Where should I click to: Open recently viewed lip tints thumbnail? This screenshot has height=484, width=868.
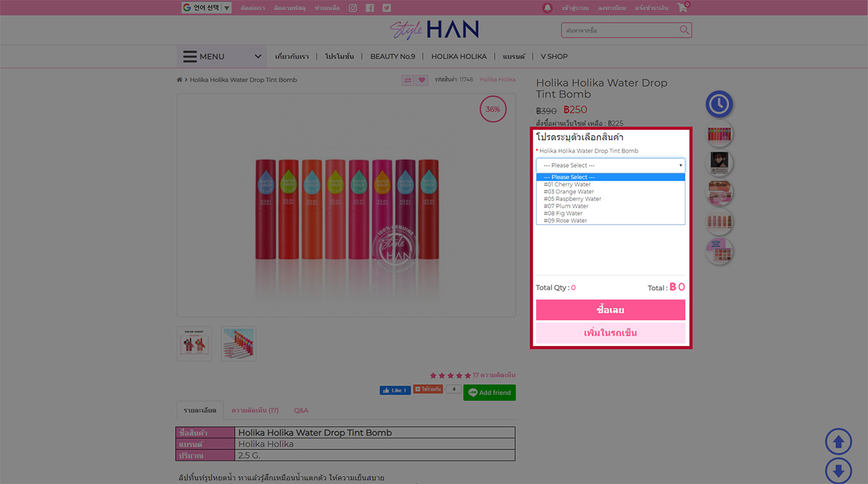pos(719,134)
